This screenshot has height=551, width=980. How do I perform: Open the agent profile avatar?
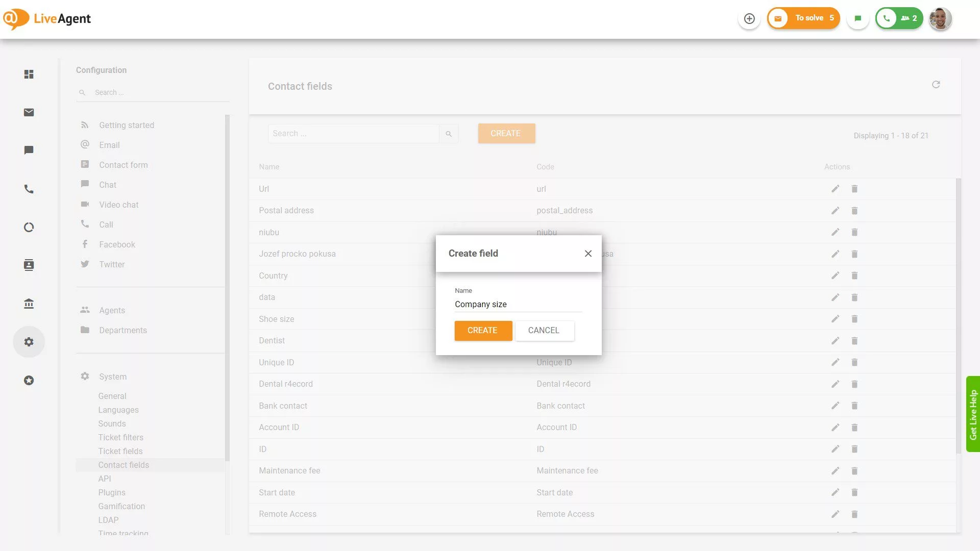940,18
